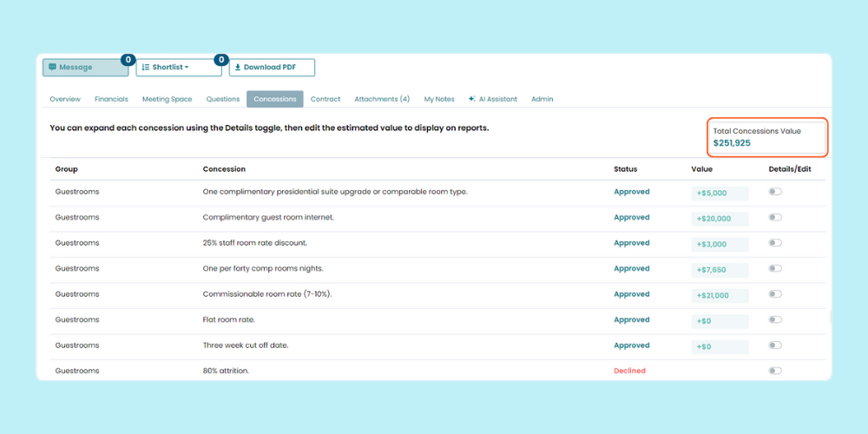Switch to the Overview tab
Screen dimensions: 868x434
pyautogui.click(x=65, y=99)
